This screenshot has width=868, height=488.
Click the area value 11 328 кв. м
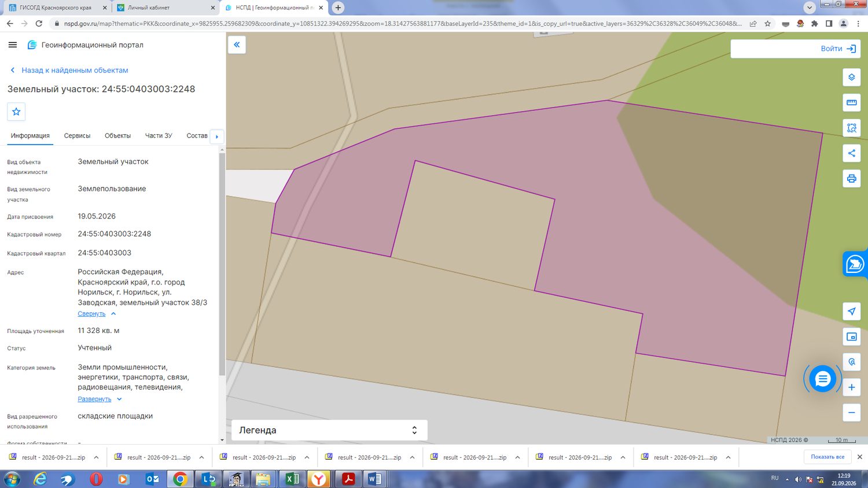click(x=99, y=331)
